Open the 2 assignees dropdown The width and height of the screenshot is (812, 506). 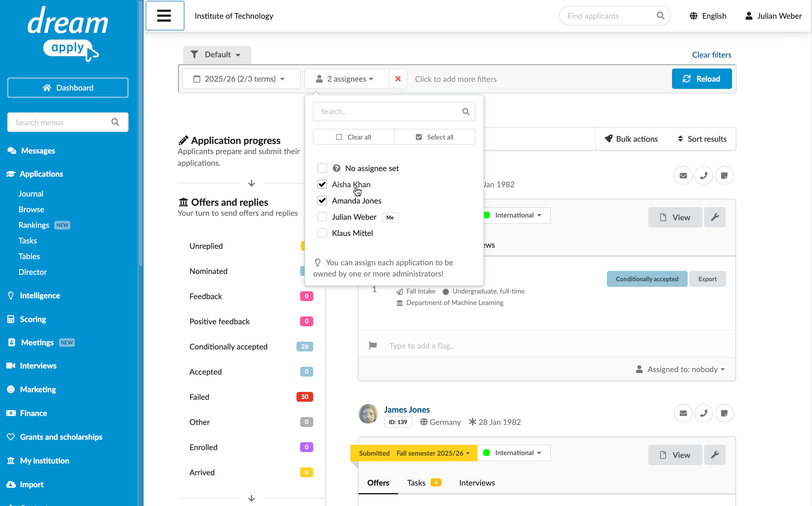346,79
